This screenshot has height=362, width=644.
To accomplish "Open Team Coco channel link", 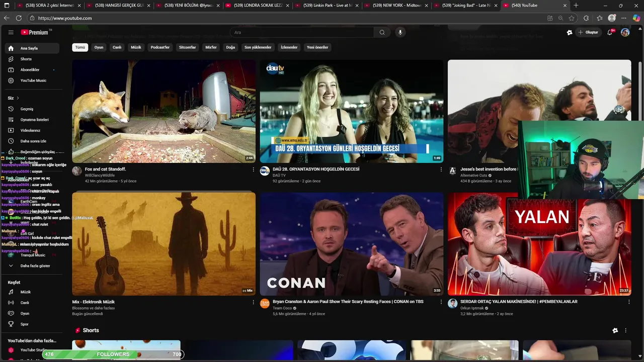I will [x=282, y=308].
